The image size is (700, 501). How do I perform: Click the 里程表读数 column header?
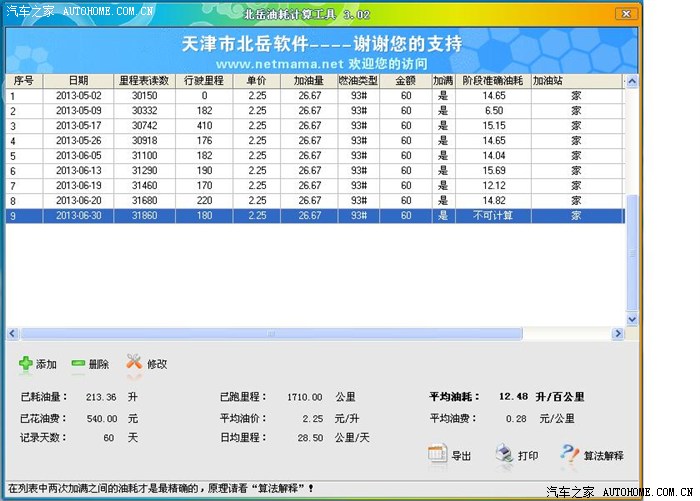pos(144,80)
